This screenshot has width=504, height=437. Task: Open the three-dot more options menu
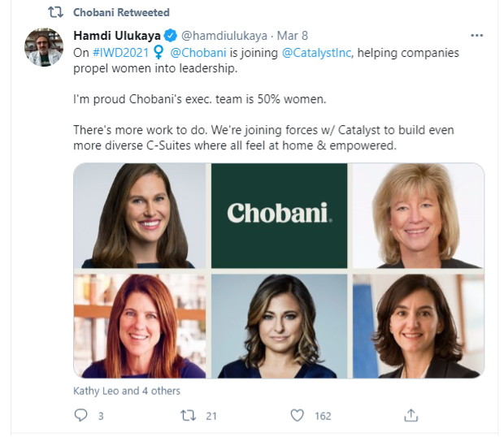(x=476, y=35)
